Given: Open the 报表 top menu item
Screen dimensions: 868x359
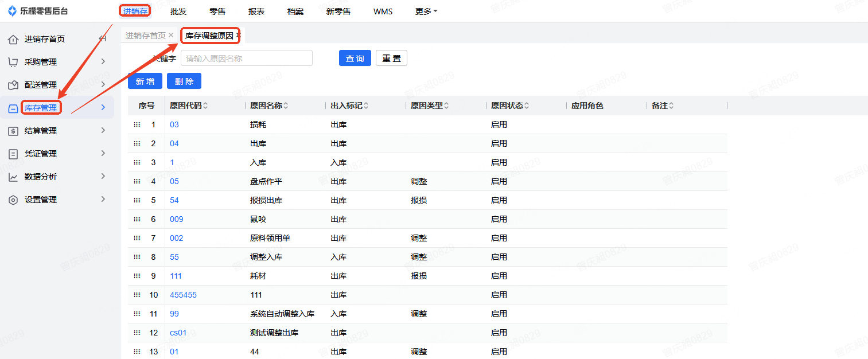Looking at the screenshot, I should (x=256, y=11).
